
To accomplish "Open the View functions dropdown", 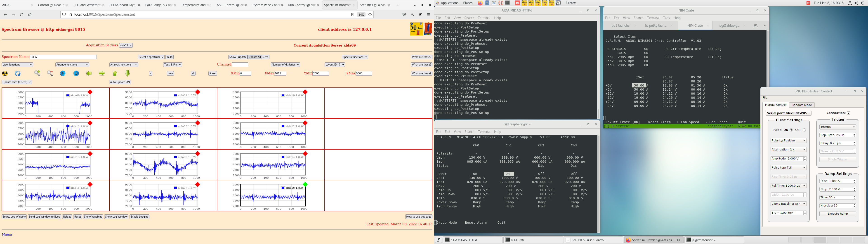I will (17, 65).
